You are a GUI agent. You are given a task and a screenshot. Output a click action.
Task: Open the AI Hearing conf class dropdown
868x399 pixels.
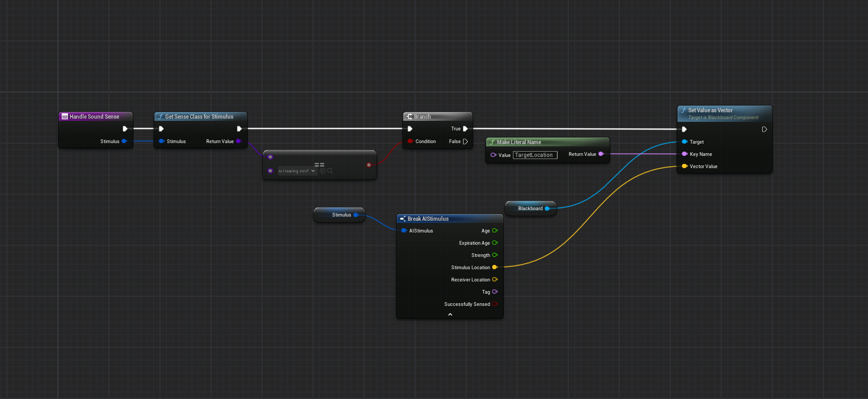(297, 171)
